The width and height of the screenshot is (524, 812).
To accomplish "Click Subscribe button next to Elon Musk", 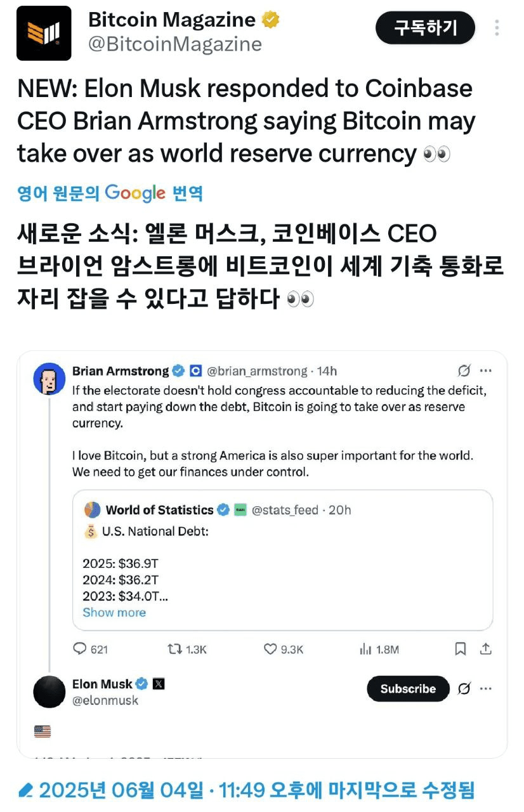I will coord(408,689).
